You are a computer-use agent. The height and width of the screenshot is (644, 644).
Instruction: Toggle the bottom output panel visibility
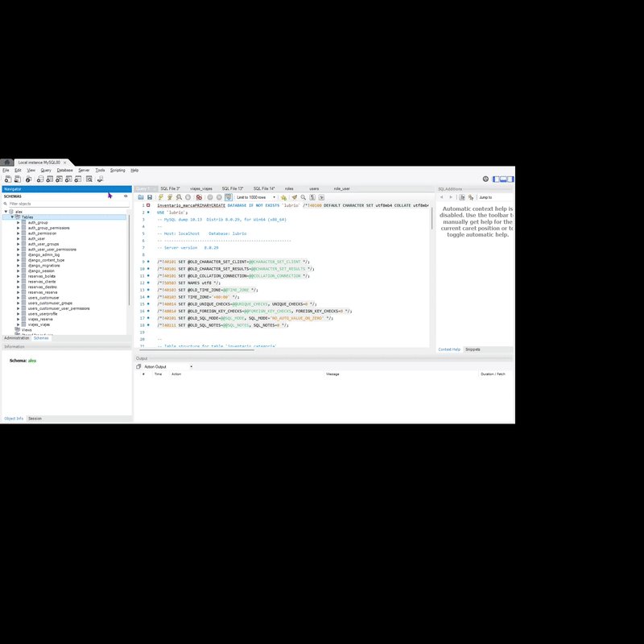(504, 179)
